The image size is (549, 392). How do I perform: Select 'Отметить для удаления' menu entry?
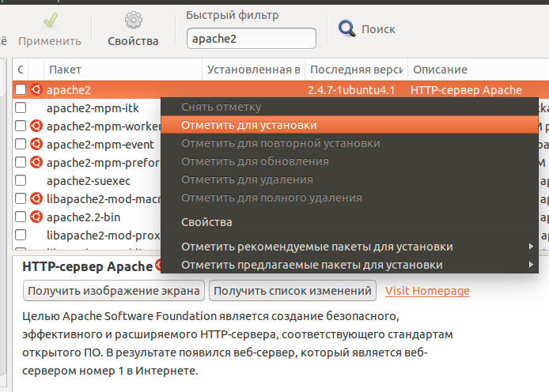coord(350,179)
